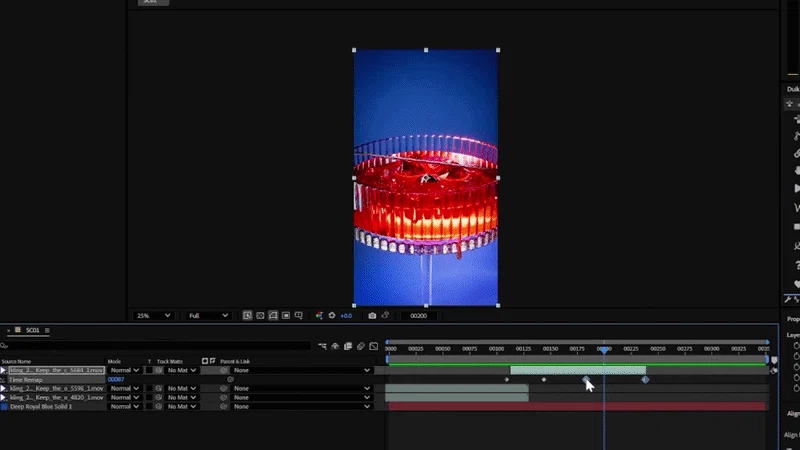
Task: Click the link icon in Duik panel
Action: [x=796, y=153]
